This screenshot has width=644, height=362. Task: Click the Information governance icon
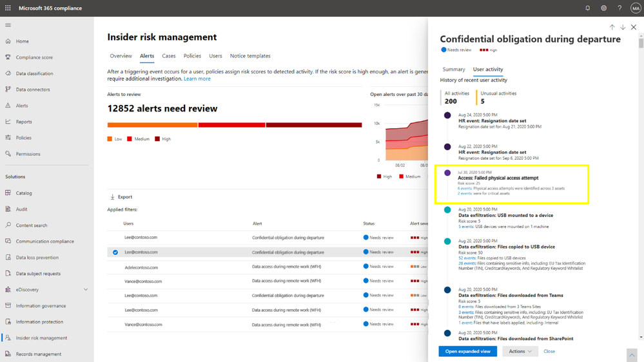[8, 305]
